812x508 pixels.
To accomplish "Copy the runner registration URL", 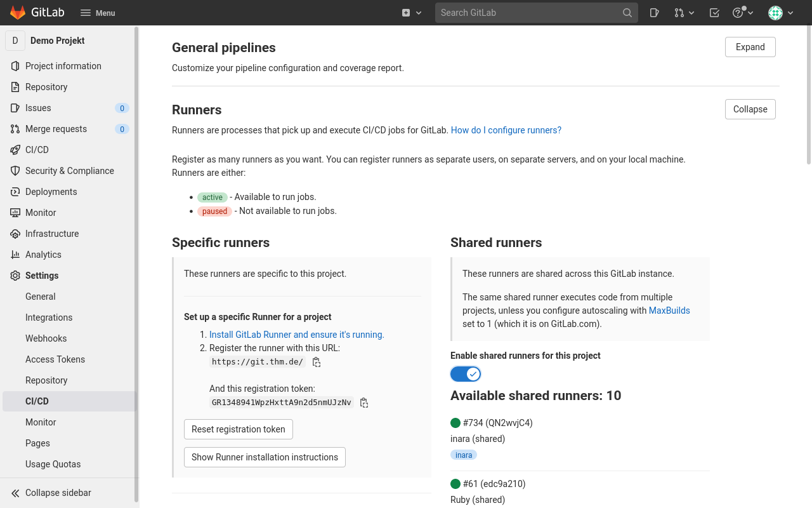I will click(317, 362).
